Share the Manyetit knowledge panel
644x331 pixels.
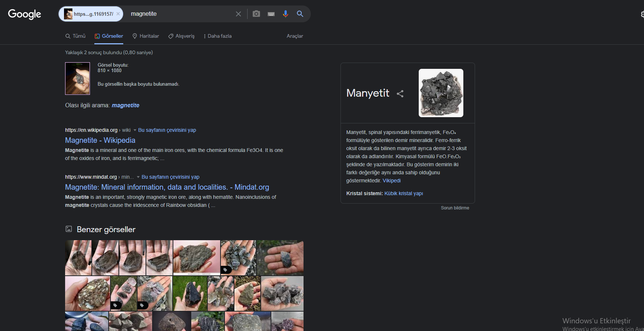coord(400,94)
